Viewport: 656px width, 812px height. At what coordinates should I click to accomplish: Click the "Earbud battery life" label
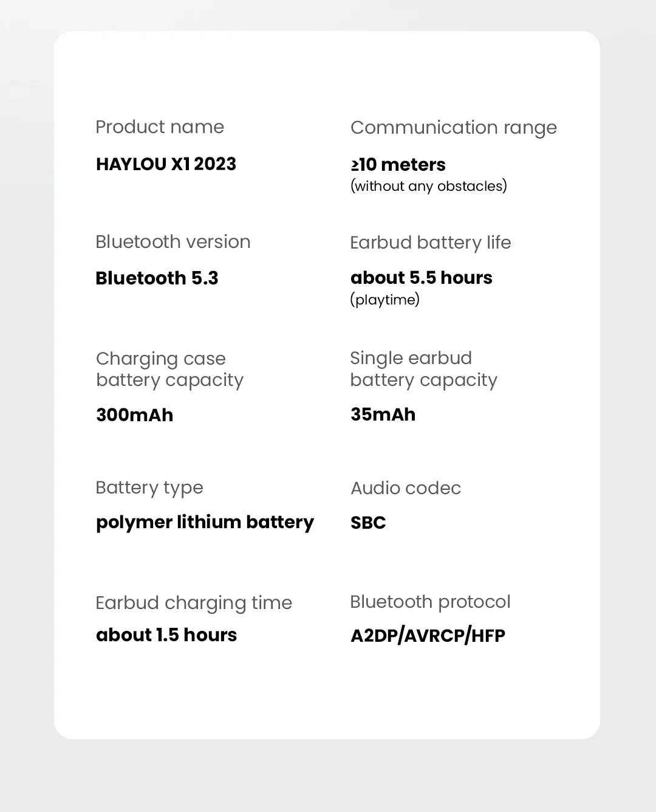(x=430, y=243)
